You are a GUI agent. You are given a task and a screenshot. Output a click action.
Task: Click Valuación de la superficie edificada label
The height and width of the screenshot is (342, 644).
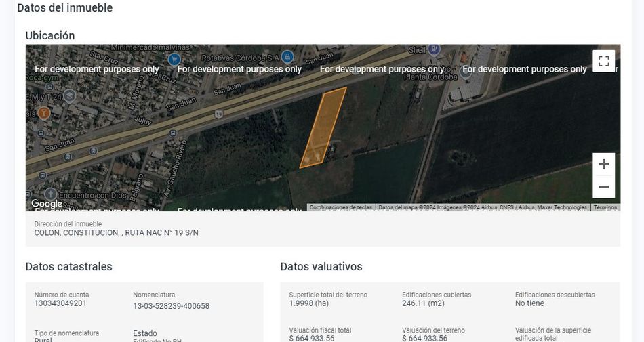pos(553,334)
